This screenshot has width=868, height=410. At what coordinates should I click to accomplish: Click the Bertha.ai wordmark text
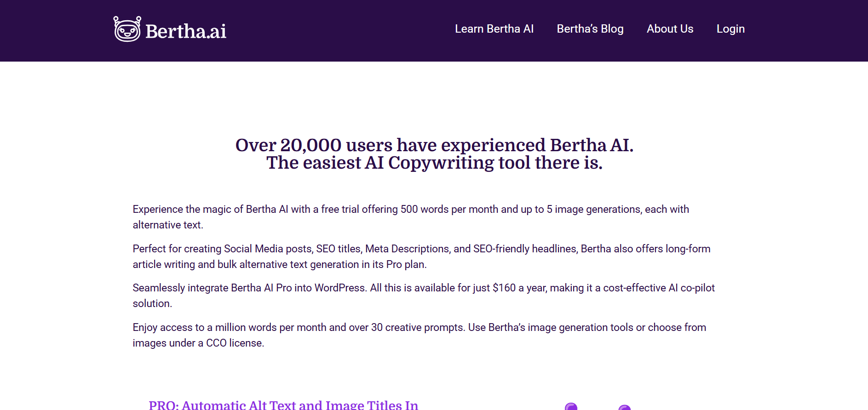click(x=185, y=31)
